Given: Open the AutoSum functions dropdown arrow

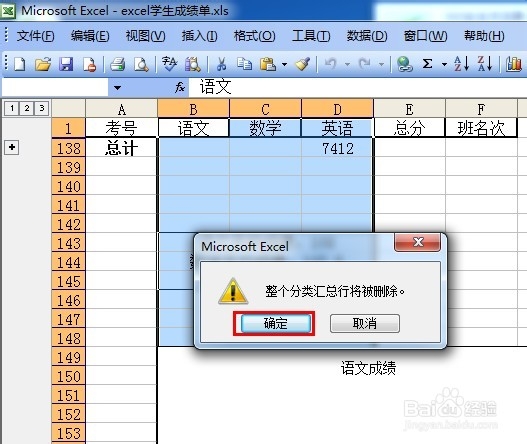Looking at the screenshot, I should tap(444, 64).
